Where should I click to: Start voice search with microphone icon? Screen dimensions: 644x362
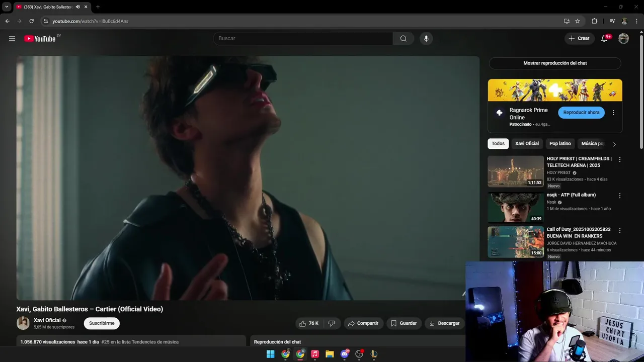coord(426,39)
